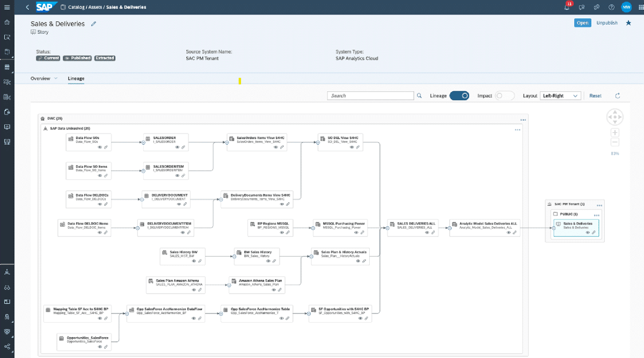Screen dimensions: 644x358
Task: Open Catalog search icon in sidebar
Action: [x=7, y=38]
